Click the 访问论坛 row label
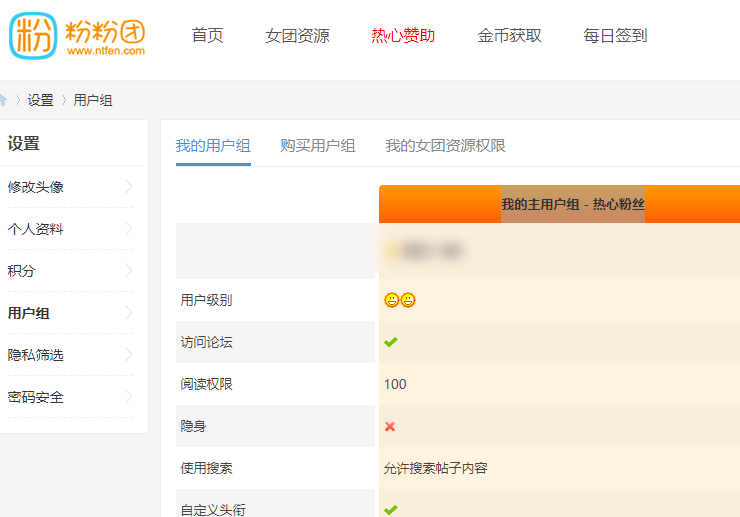This screenshot has height=517, width=740. click(206, 342)
